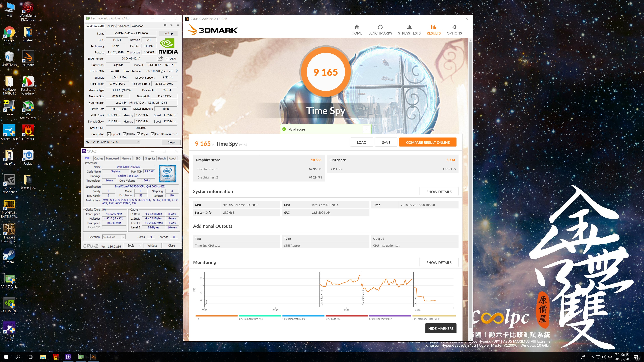This screenshot has height=362, width=644.
Task: Switch to CPU-Z Caches tab
Action: click(98, 158)
